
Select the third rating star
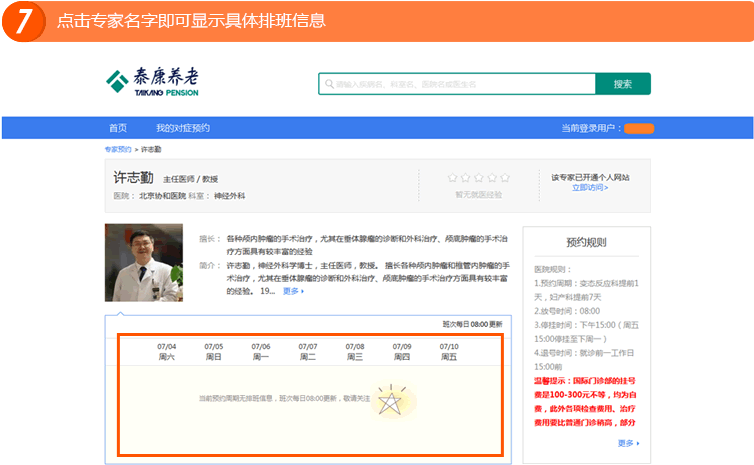[x=479, y=178]
